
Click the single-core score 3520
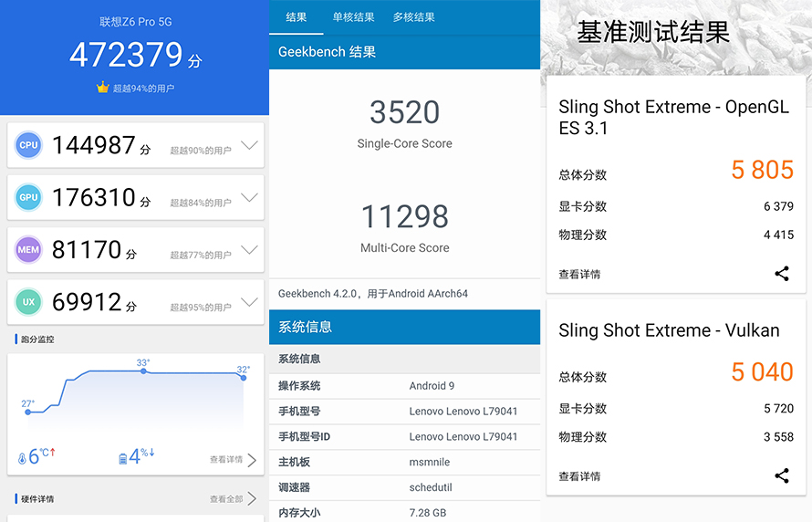[404, 112]
